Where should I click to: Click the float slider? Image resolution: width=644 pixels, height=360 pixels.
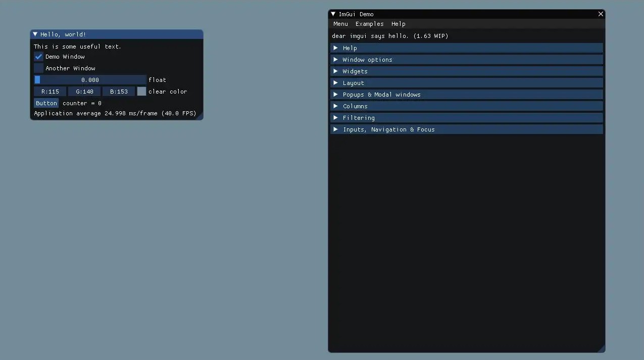click(x=90, y=80)
